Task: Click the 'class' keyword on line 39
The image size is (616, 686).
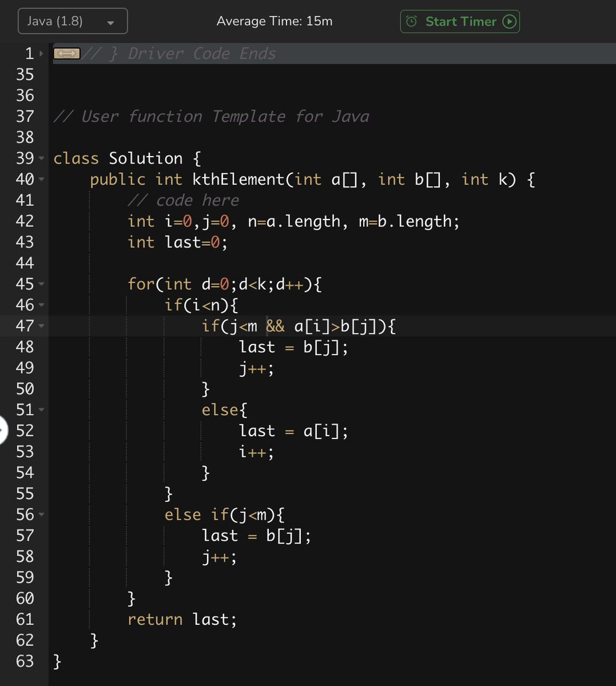Action: 76,158
